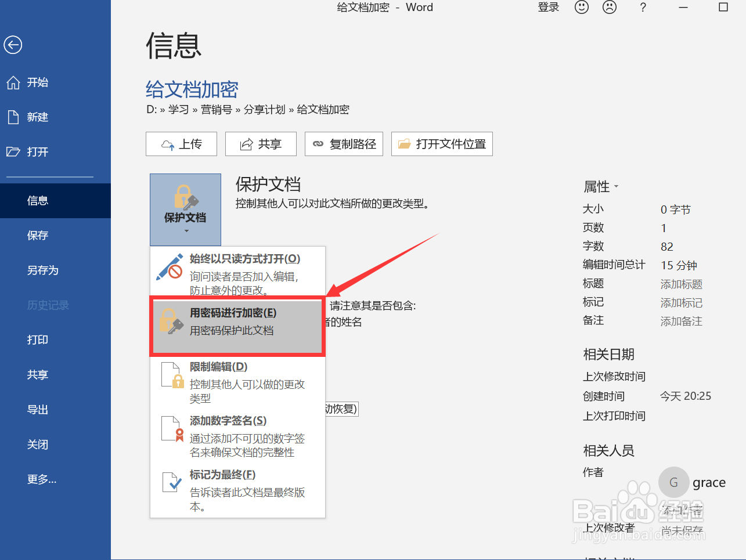Click the 编辑时间总计 value 15 分钟
The image size is (746, 560).
coord(679,266)
